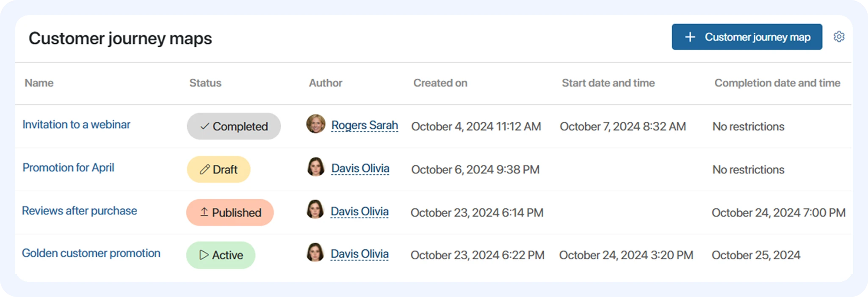Sort by Completion date and time header
The image size is (868, 297).
[777, 83]
